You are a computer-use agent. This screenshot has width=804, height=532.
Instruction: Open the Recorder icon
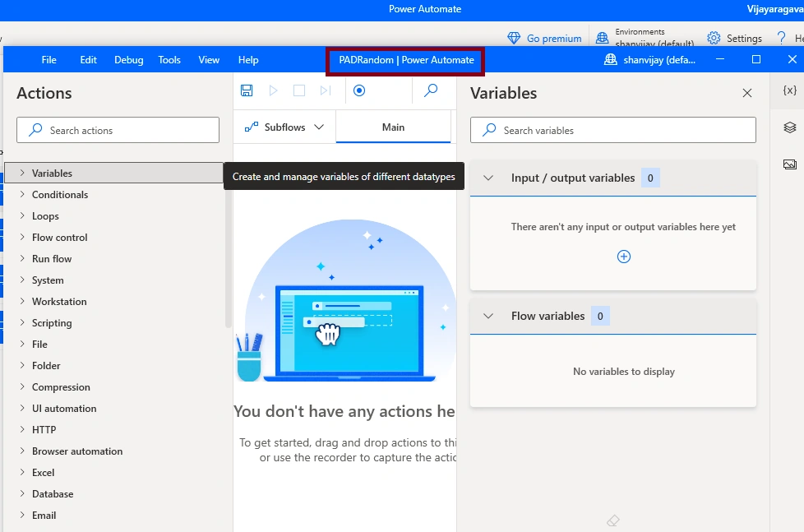[359, 90]
